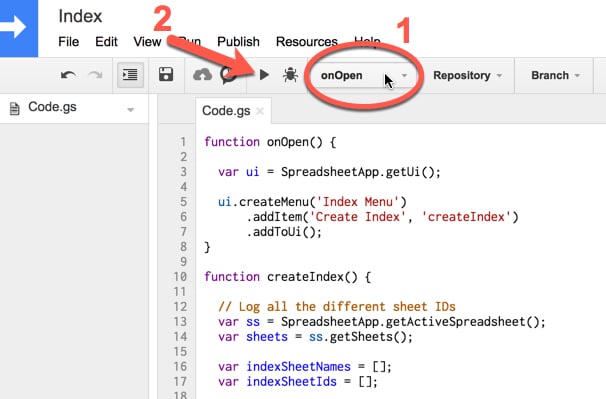Viewport: 606px width, 399px height.
Task: Click line number 10 in the gutter
Action: [x=180, y=277]
